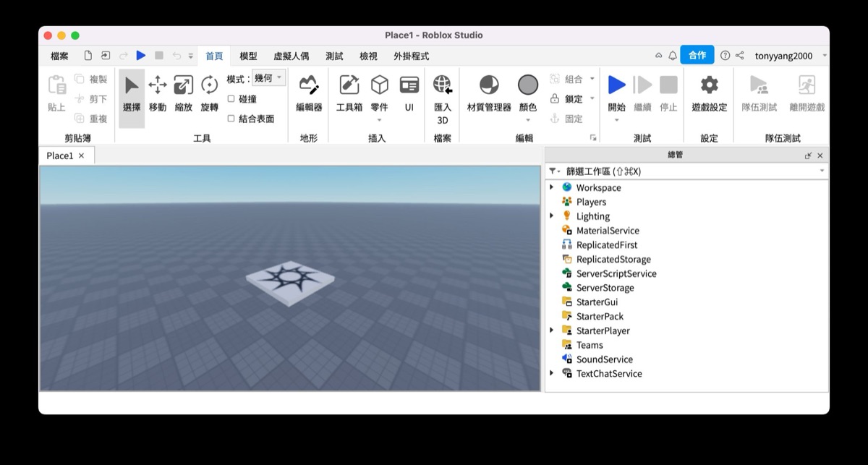Expand the TextChatService tree node

(552, 373)
